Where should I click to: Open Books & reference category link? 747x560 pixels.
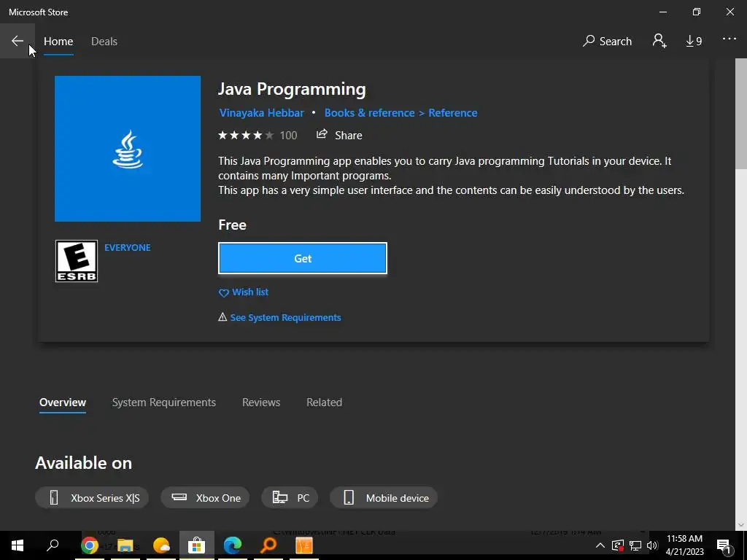click(x=369, y=113)
